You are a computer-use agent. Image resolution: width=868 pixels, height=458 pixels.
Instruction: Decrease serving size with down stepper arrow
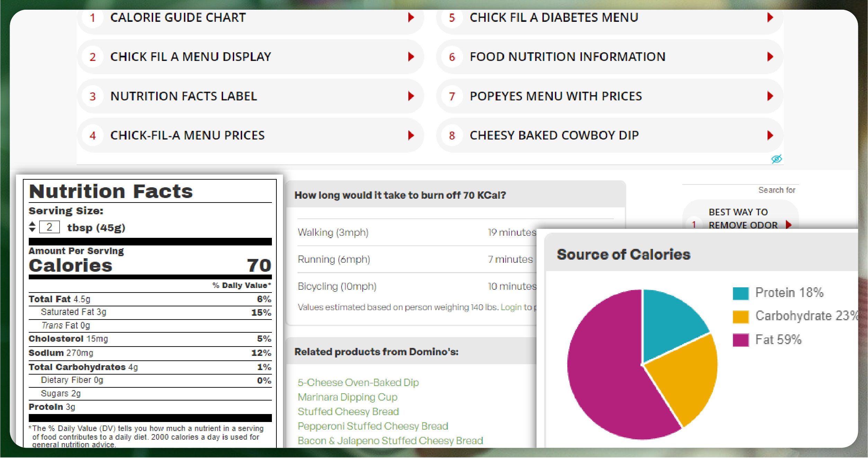(x=32, y=230)
